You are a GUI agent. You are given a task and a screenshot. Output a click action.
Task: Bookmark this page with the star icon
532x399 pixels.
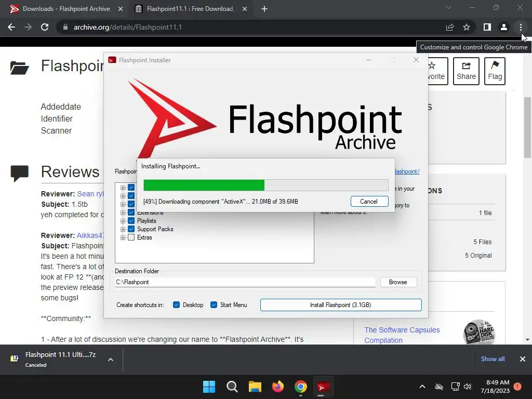coord(467,27)
